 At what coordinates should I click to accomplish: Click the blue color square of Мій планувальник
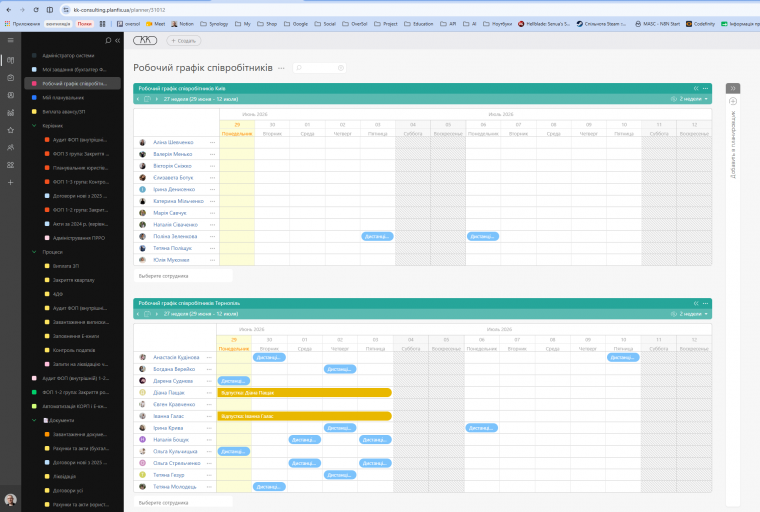pyautogui.click(x=34, y=97)
